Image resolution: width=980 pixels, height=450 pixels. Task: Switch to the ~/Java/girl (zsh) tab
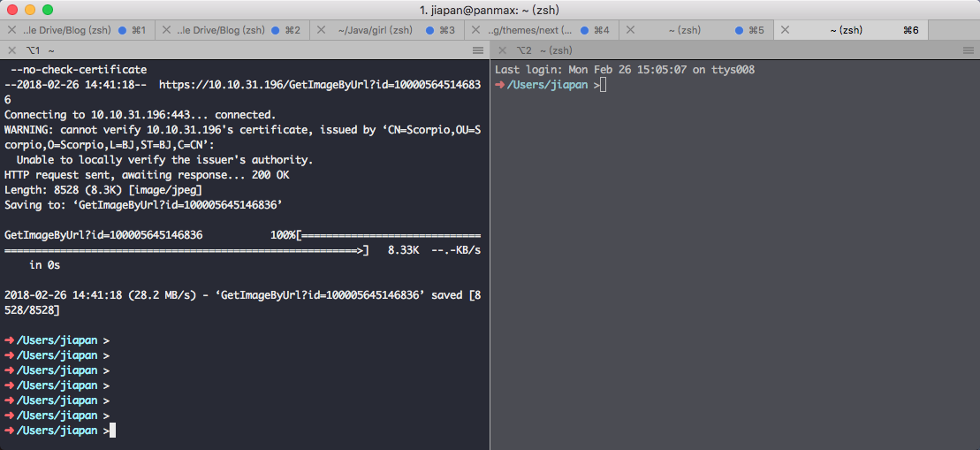[x=375, y=30]
